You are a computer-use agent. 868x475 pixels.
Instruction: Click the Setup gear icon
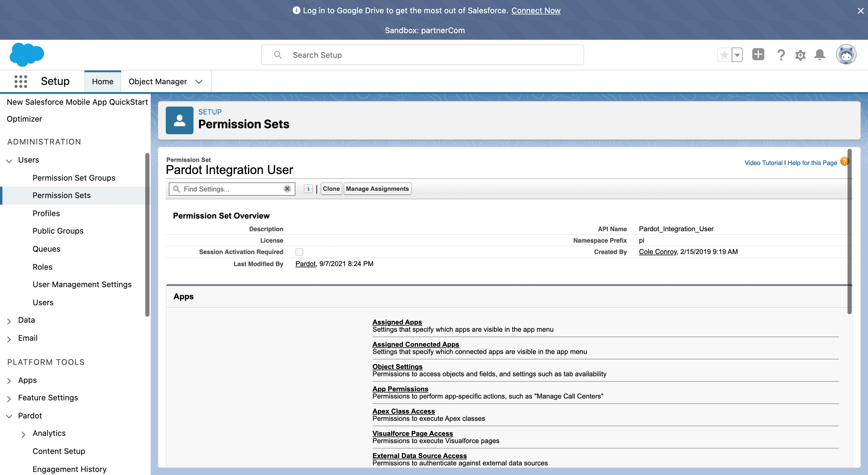pyautogui.click(x=800, y=55)
